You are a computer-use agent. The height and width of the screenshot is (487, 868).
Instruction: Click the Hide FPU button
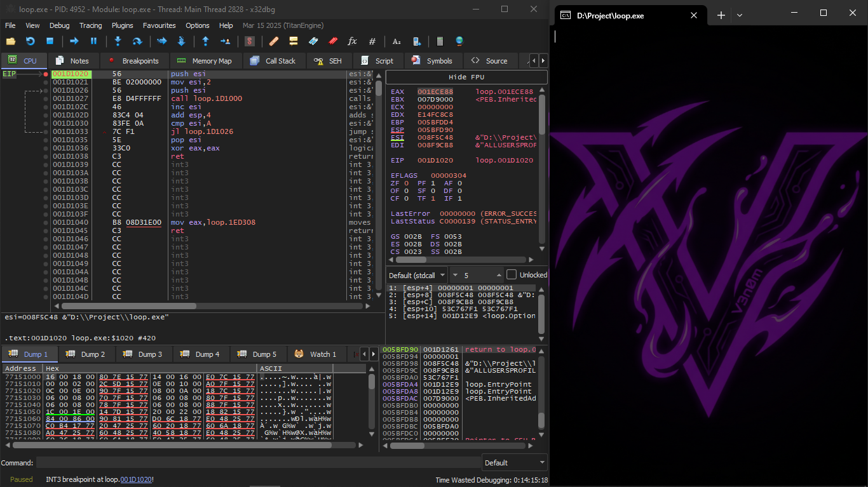click(x=466, y=77)
